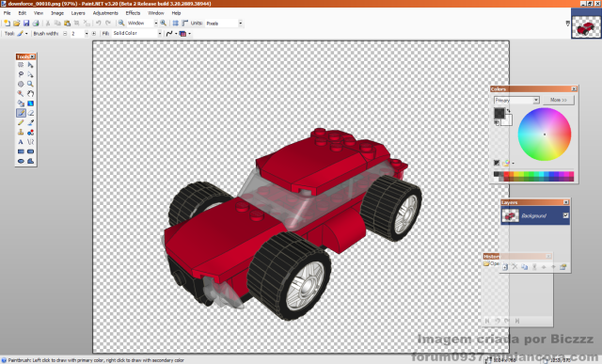
Task: Open the Units Pixels dropdown
Action: (241, 23)
